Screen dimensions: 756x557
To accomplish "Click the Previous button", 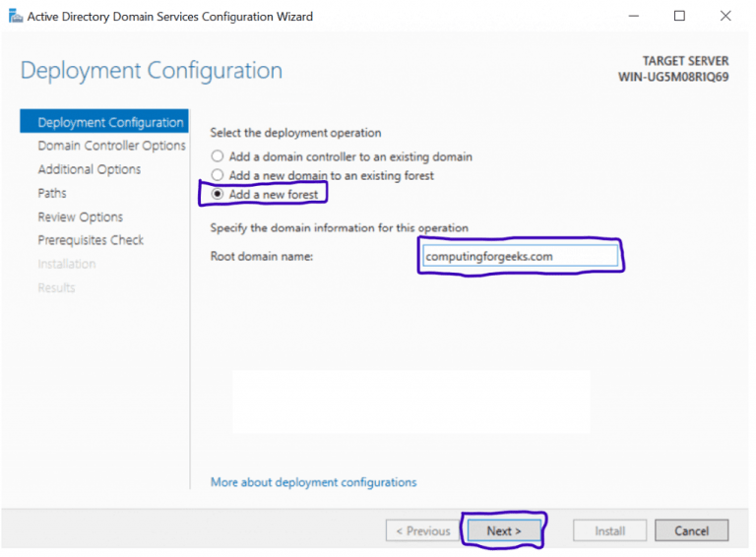I will coord(422,530).
